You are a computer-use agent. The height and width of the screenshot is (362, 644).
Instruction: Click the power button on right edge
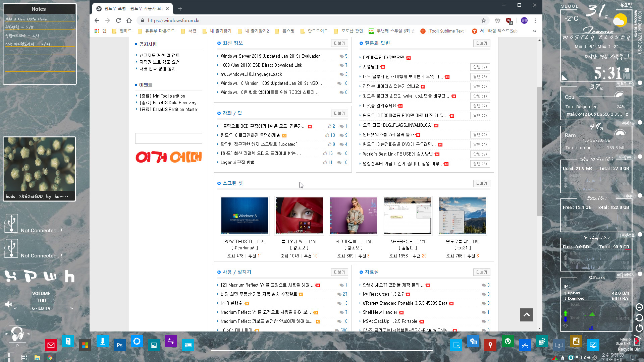point(639,328)
